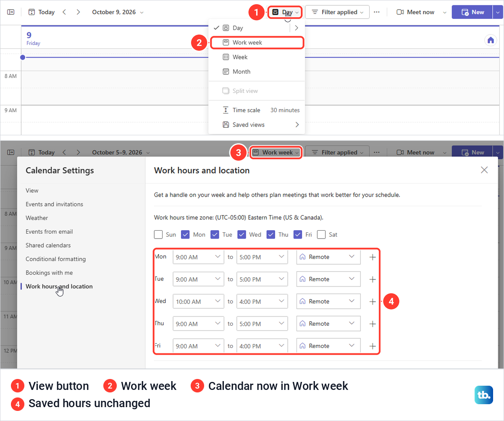
Task: Open Conditional formatting settings
Action: point(55,259)
